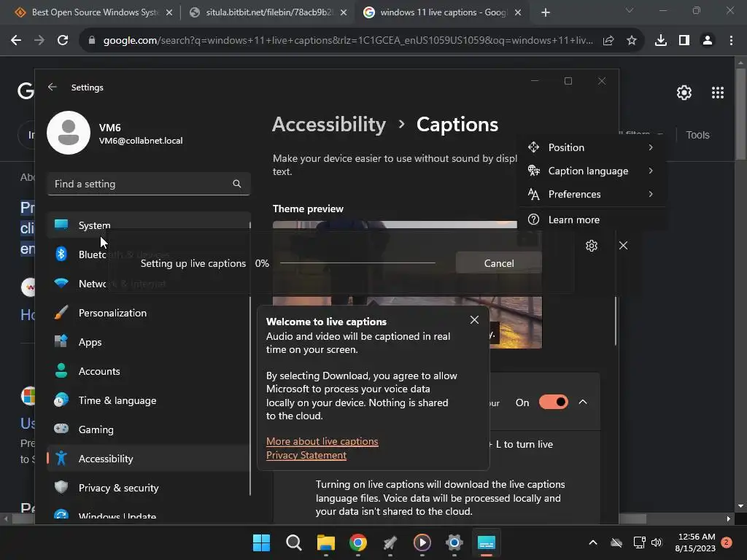Open taskbar Search
Image resolution: width=747 pixels, height=560 pixels.
[293, 542]
